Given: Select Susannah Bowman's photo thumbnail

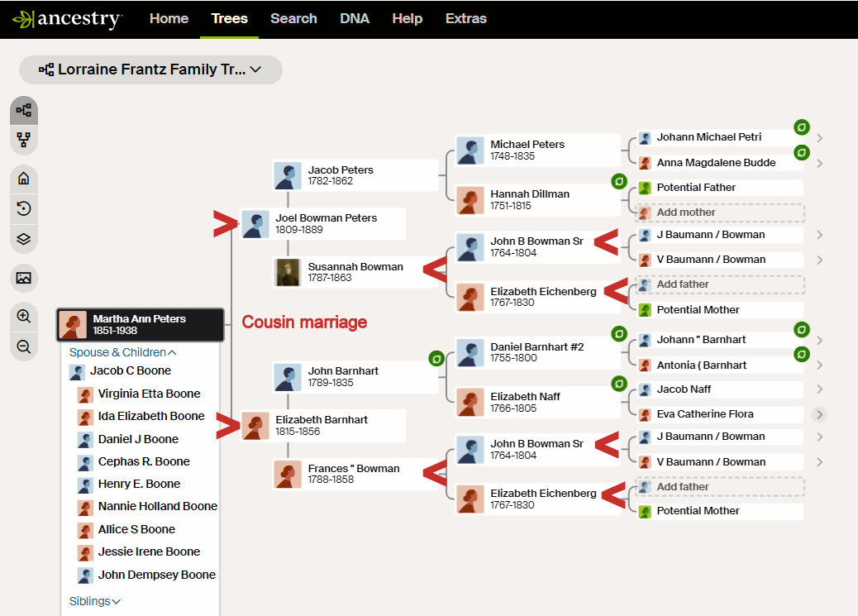Looking at the screenshot, I should point(287,272).
